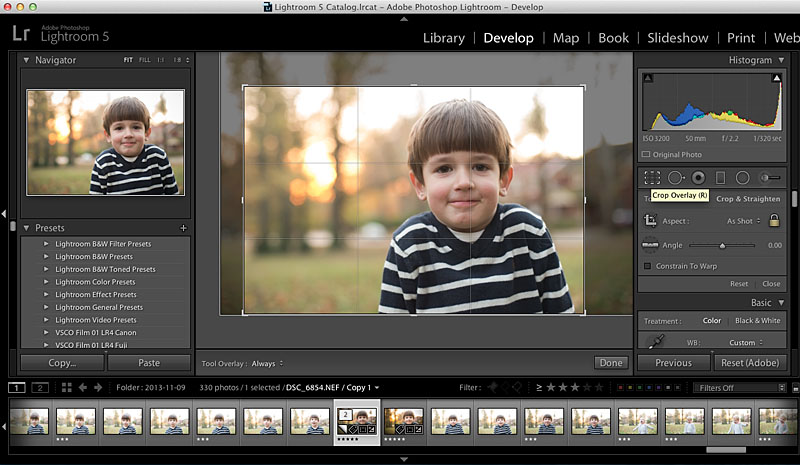Open Tool Overlay Always dropdown
The image size is (800, 465).
click(267, 363)
